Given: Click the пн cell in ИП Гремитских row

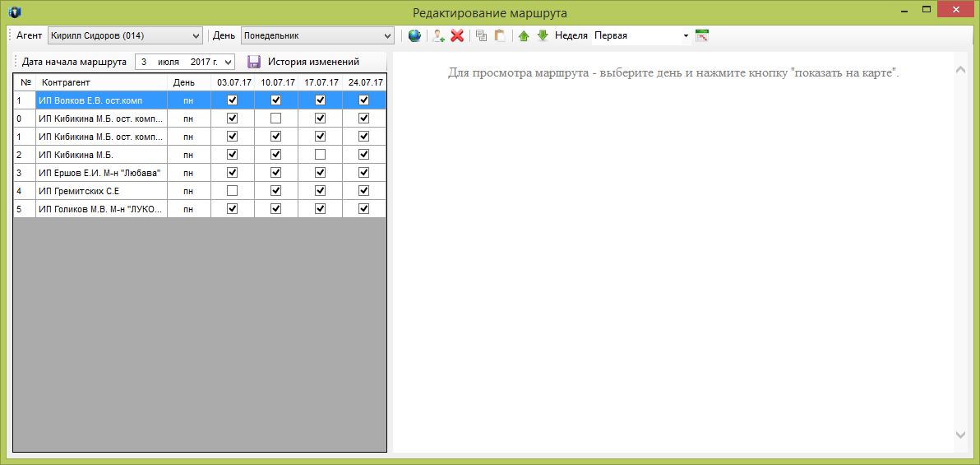Looking at the screenshot, I should [x=189, y=191].
